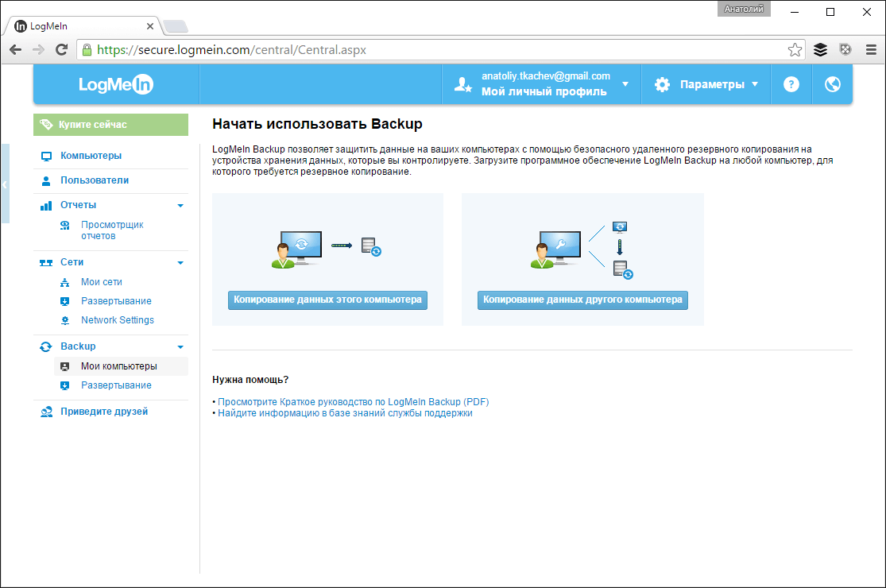Click the Network Settings gear icon

click(x=65, y=320)
